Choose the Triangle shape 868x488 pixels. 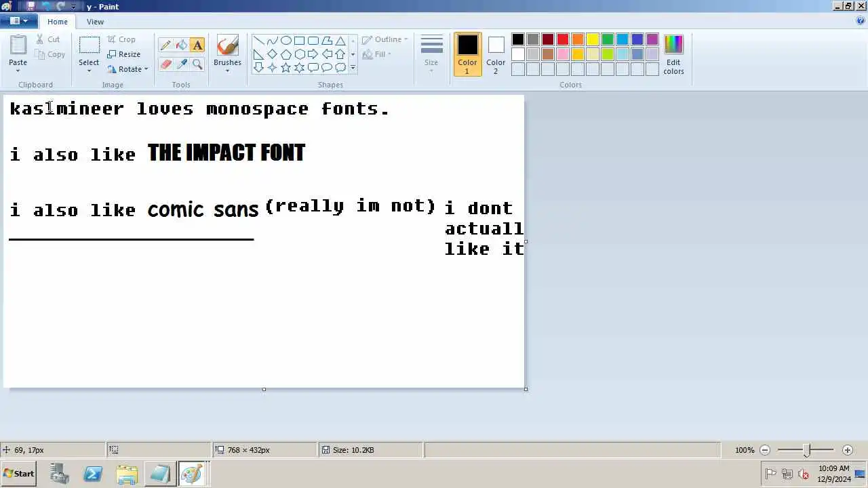tap(340, 41)
